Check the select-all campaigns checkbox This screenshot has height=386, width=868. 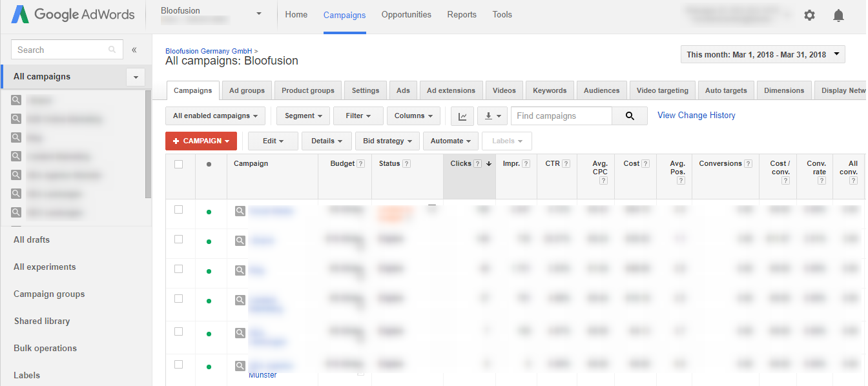179,165
